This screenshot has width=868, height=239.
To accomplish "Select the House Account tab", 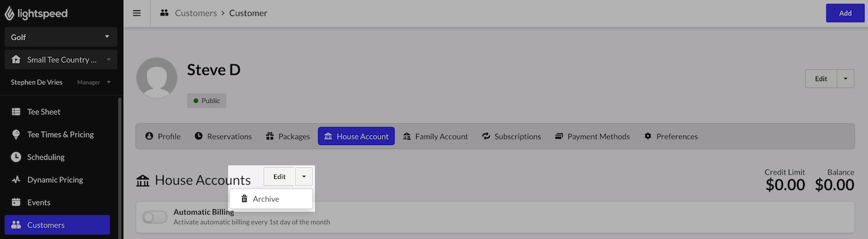I will coord(356,136).
